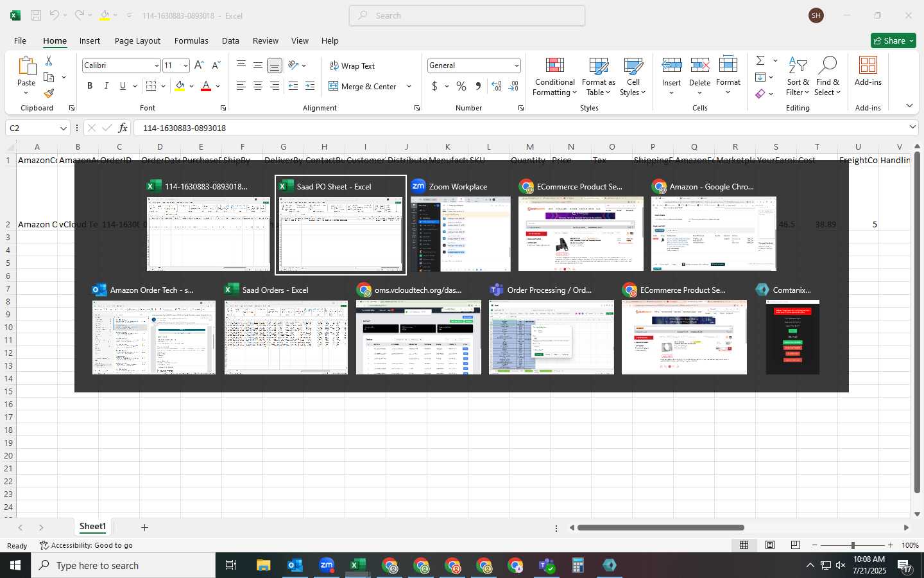Open the font size dropdown
Screen dimensions: 924x578
tap(185, 66)
